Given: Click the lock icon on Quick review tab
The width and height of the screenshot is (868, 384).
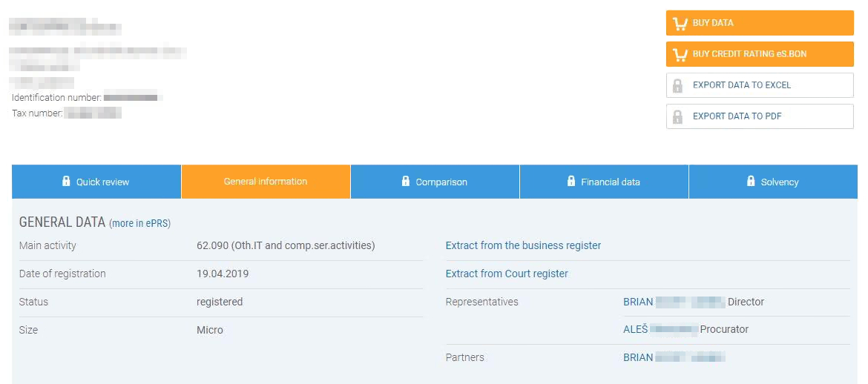Looking at the screenshot, I should (67, 181).
